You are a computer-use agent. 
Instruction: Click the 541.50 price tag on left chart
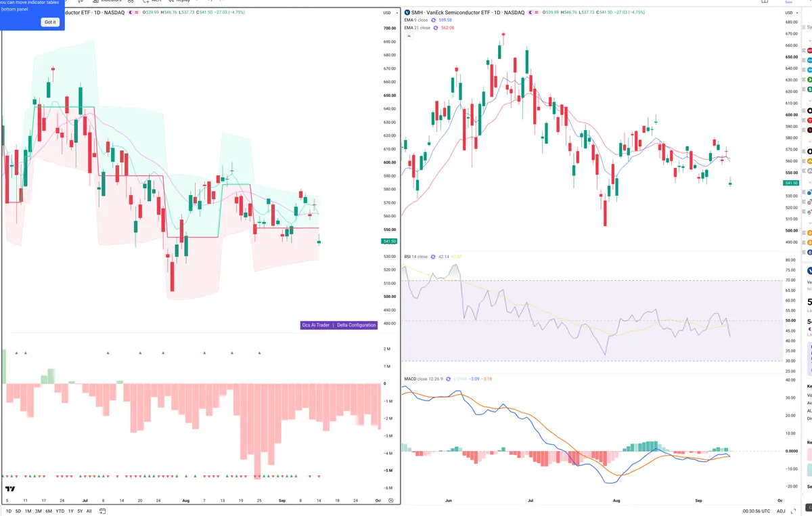pos(389,241)
